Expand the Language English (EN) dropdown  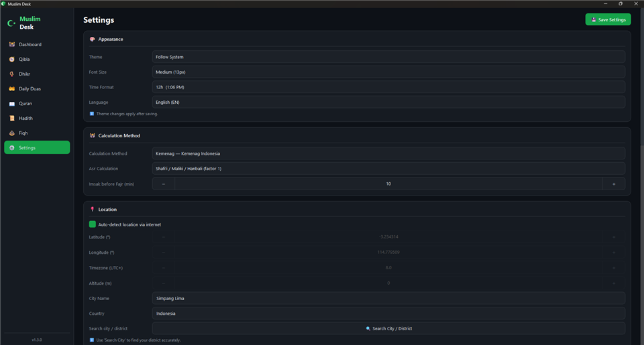(x=388, y=102)
